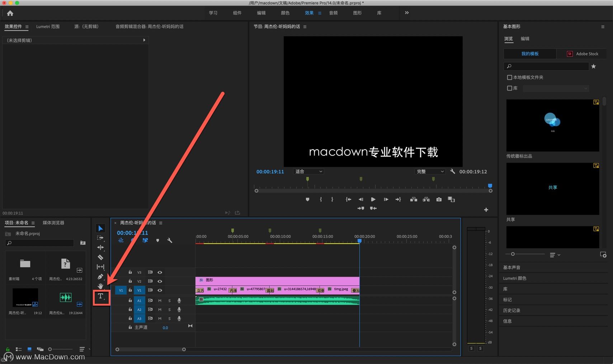
Task: Toggle V3 track output eye
Action: click(160, 272)
